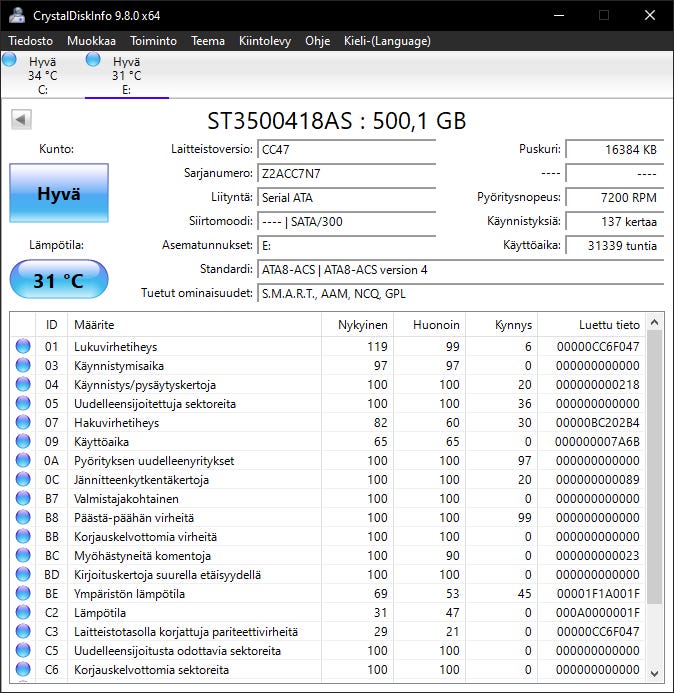This screenshot has height=693, width=674.
Task: Open the Tiedosto menu
Action: pyautogui.click(x=31, y=41)
